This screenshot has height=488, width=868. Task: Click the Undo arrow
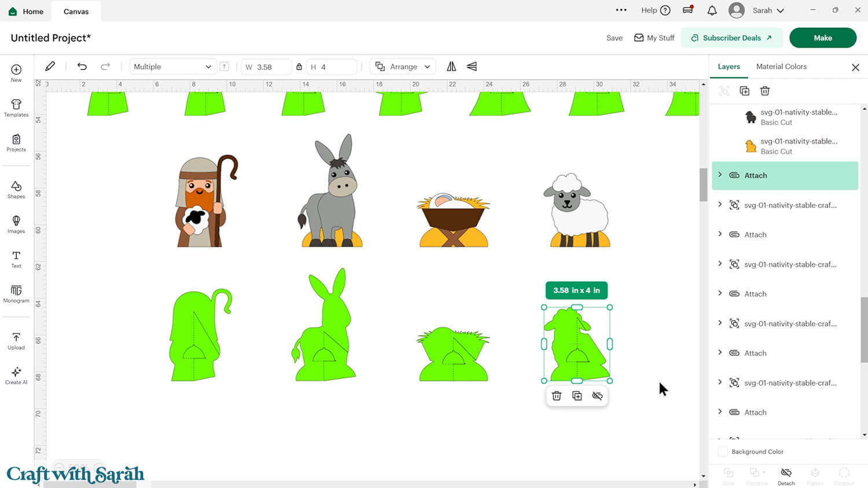(82, 67)
